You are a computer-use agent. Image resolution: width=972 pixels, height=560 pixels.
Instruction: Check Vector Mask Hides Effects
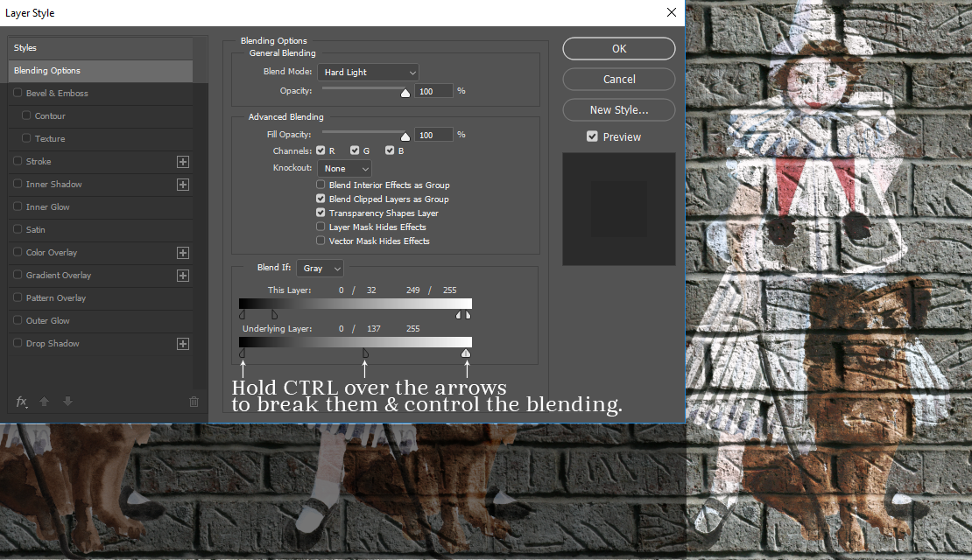pos(320,241)
